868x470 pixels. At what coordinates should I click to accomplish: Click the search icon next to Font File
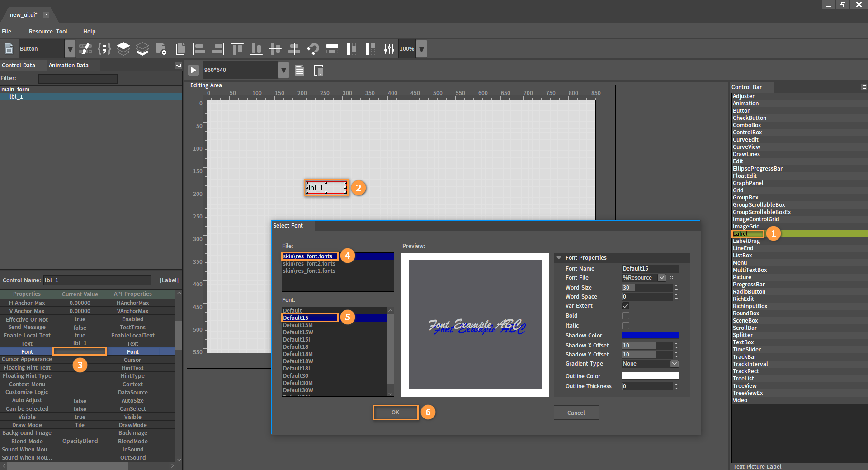pyautogui.click(x=671, y=278)
